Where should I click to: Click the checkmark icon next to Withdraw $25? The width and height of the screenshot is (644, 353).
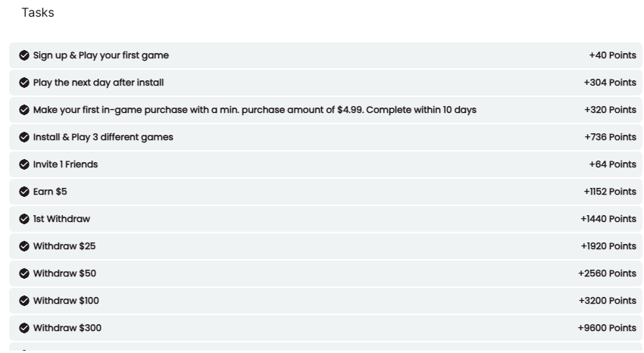tap(24, 246)
